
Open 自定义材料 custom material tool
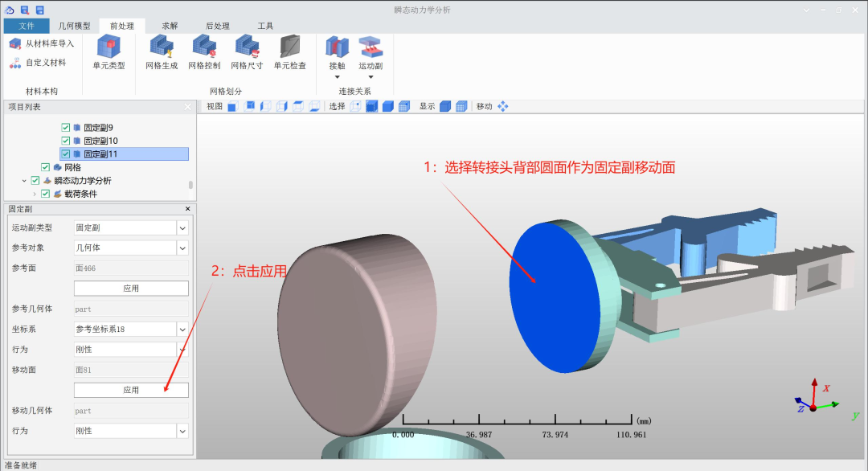pos(38,63)
